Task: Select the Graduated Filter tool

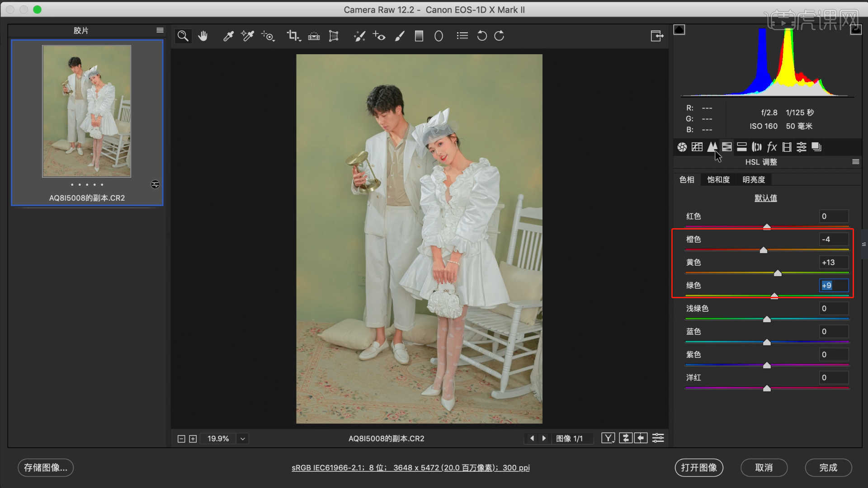Action: (x=419, y=36)
